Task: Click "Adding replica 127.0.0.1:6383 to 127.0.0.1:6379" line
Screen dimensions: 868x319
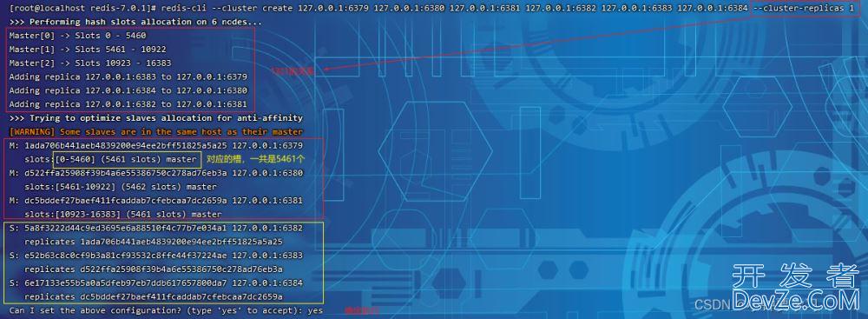Action: 128,76
